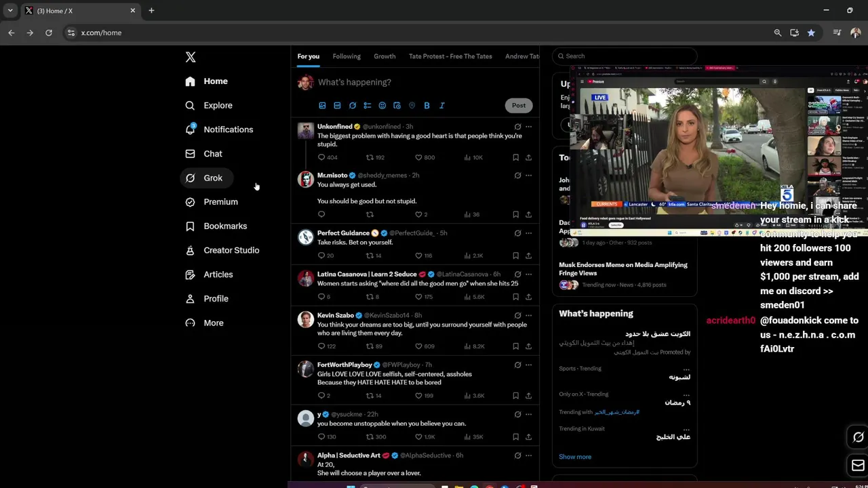Click the X logo in the sidebar

191,57
